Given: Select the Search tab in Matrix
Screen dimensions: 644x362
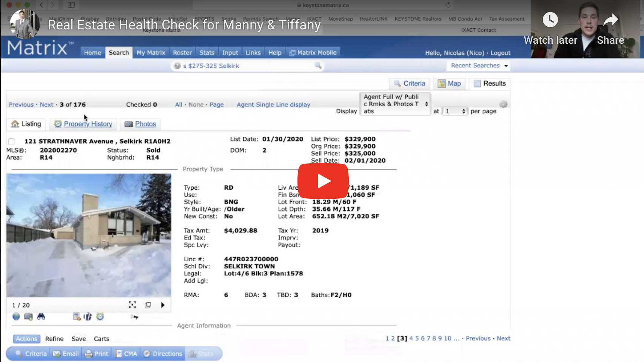Looking at the screenshot, I should click(x=119, y=52).
